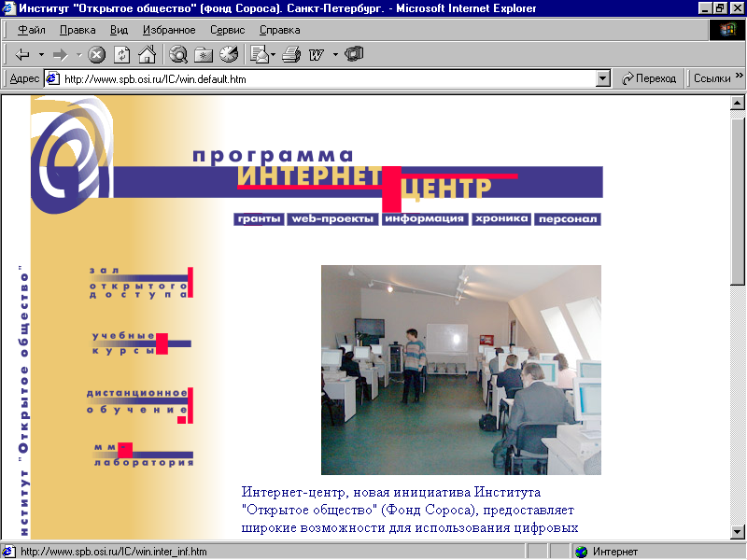Open the Правка menu
The image size is (747, 560).
(x=78, y=30)
